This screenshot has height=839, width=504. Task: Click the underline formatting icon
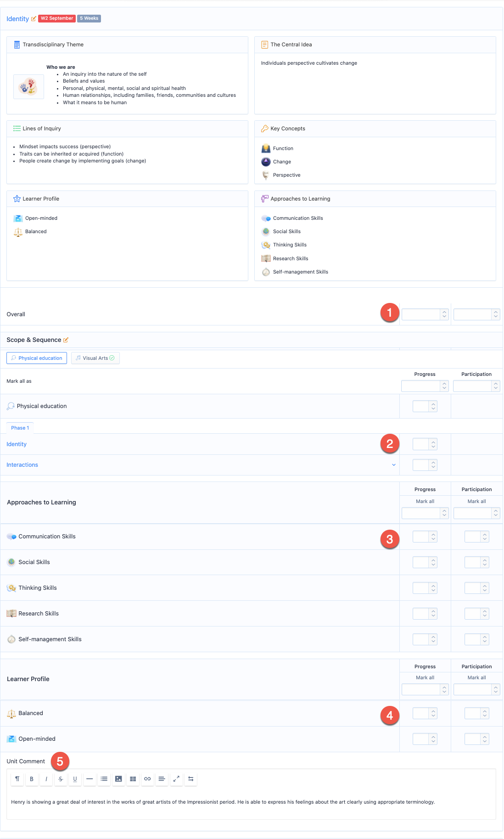click(75, 779)
